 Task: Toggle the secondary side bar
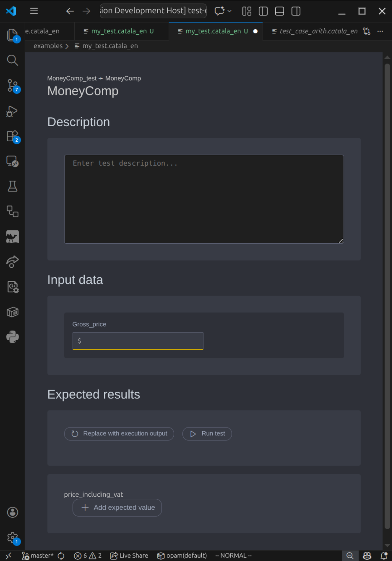pyautogui.click(x=296, y=11)
